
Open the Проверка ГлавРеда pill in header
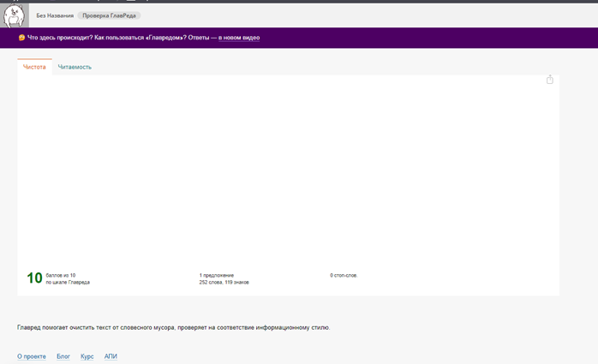point(110,15)
